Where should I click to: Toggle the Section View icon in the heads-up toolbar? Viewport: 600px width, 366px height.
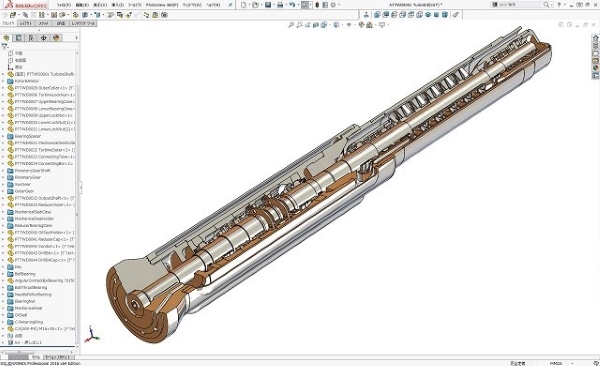316,25
